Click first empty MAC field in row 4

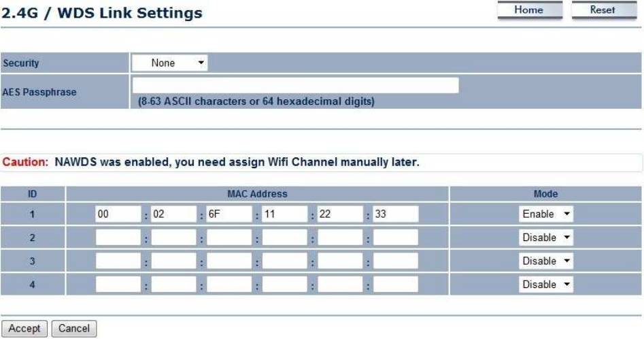(118, 285)
